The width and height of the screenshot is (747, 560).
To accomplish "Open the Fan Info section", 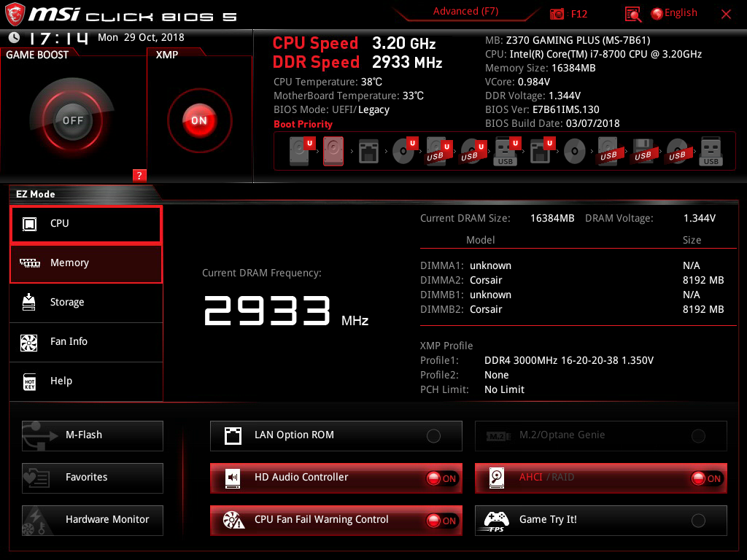I will 86,342.
